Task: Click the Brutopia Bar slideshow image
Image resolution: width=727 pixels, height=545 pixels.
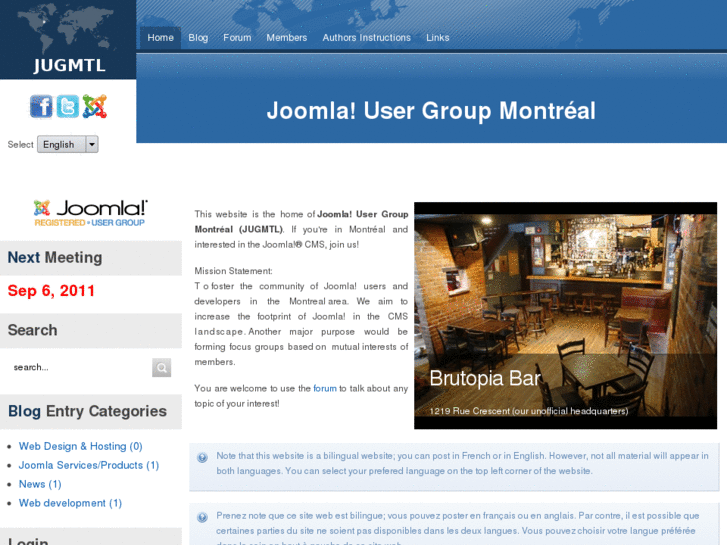Action: tap(565, 315)
